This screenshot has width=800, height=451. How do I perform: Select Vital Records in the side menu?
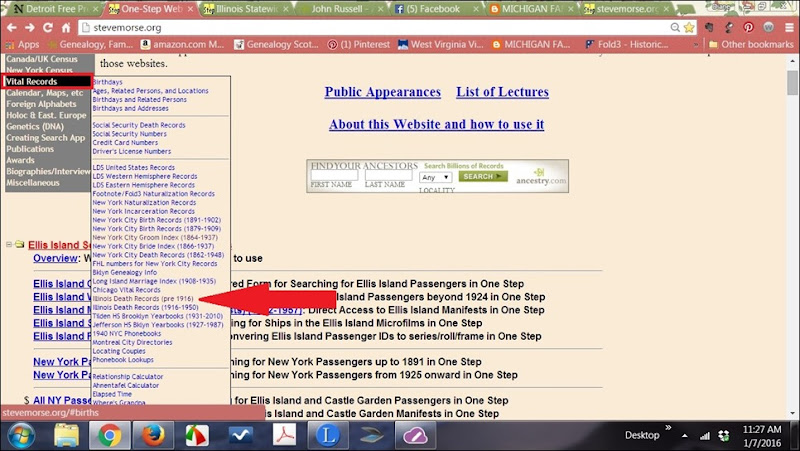click(46, 81)
